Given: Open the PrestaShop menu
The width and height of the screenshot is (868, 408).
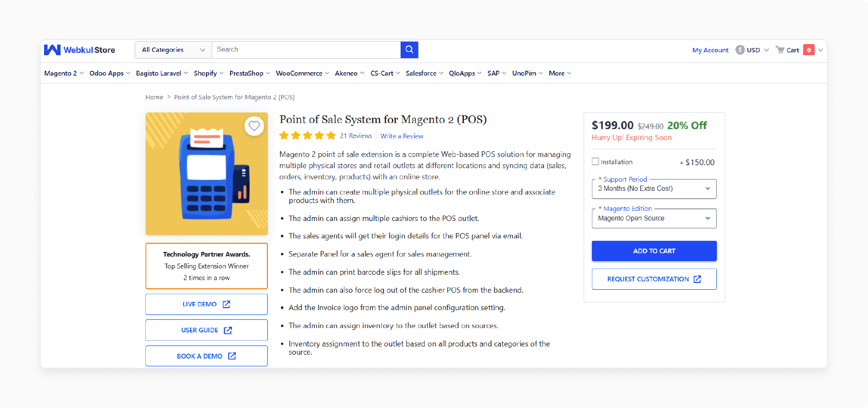Looking at the screenshot, I should pos(250,73).
